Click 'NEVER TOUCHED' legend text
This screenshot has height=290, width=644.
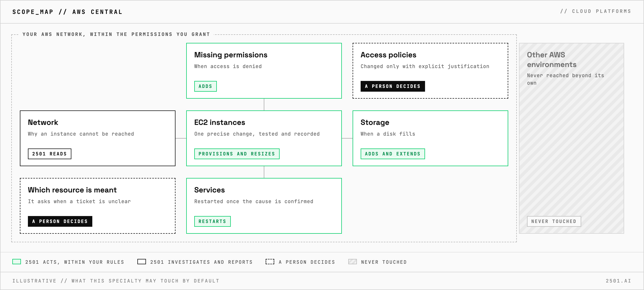click(x=384, y=262)
